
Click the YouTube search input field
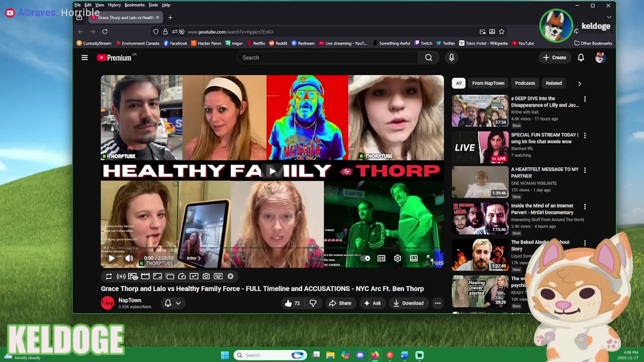[327, 57]
